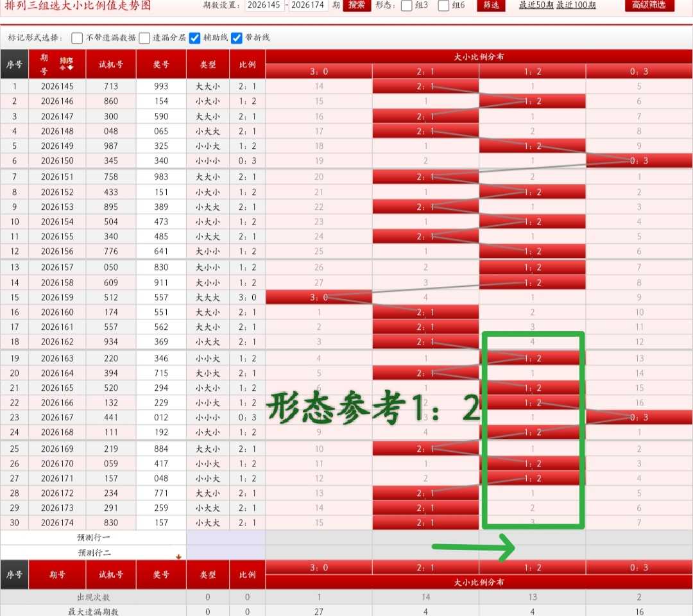The height and width of the screenshot is (616, 693).
Task: Click the 1:2 marker in row 2026146
Action: 533,101
